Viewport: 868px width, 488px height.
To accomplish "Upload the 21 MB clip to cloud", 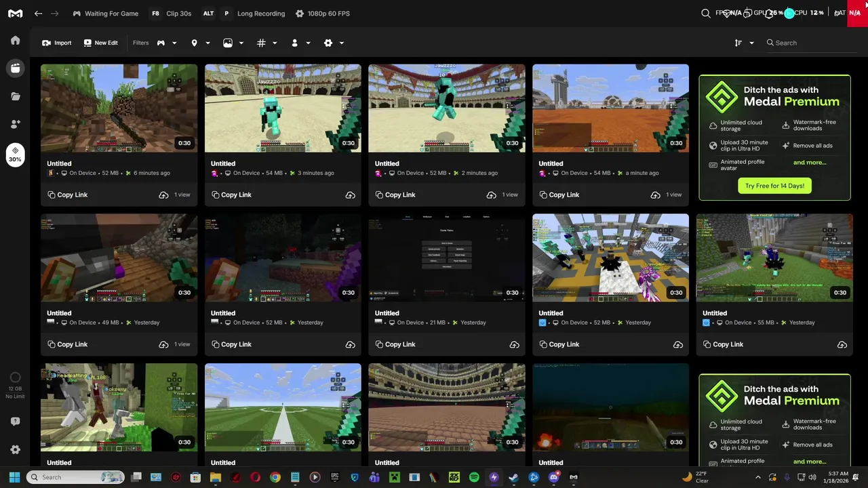I will (514, 345).
